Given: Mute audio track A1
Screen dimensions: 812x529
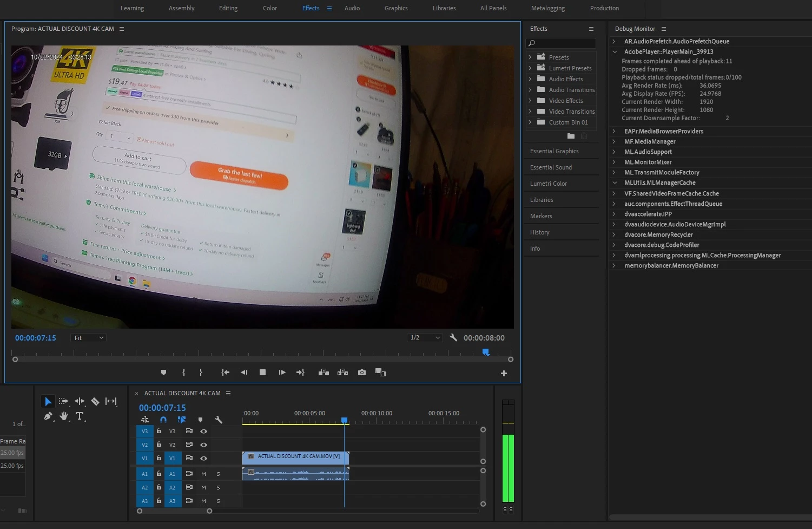Looking at the screenshot, I should [203, 474].
